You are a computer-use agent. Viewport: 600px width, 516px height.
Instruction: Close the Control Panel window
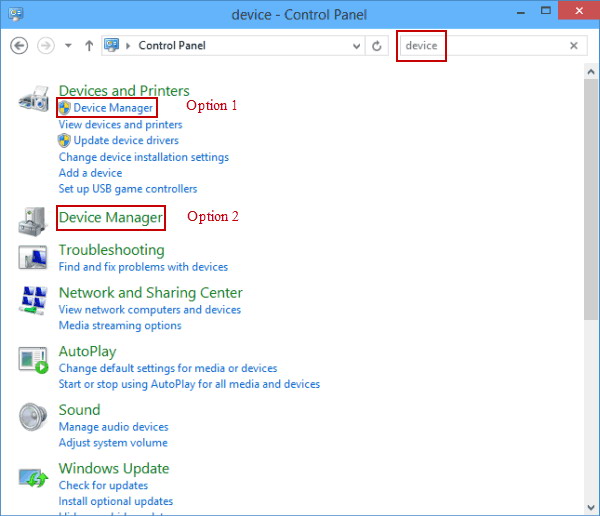point(579,10)
